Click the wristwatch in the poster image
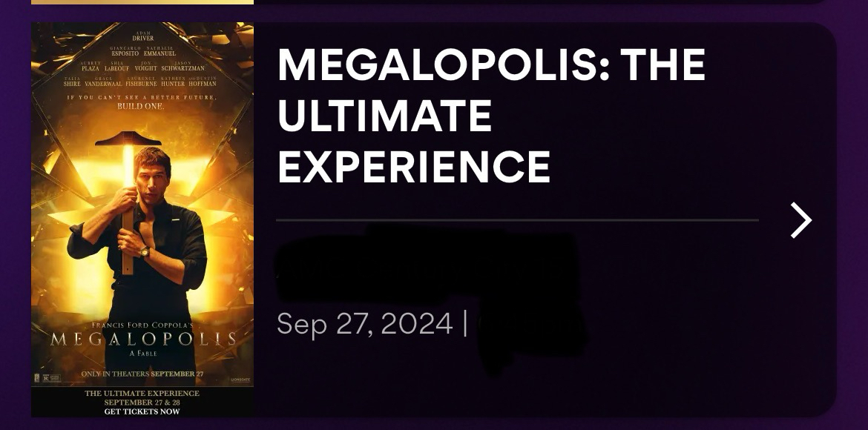868x430 pixels. tap(145, 252)
